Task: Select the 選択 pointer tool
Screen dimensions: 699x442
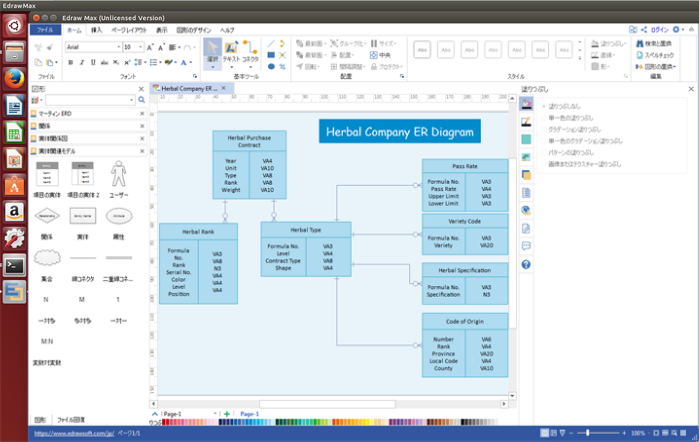Action: click(213, 53)
